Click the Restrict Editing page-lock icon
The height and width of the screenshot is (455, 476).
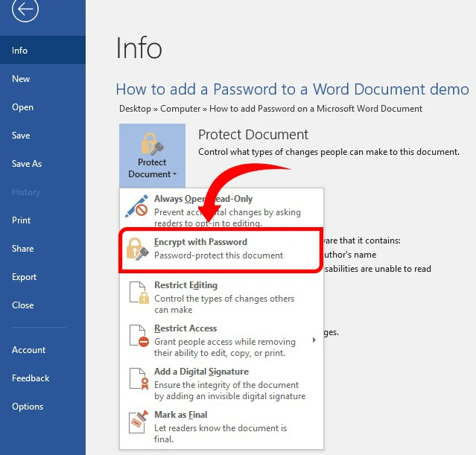139,293
